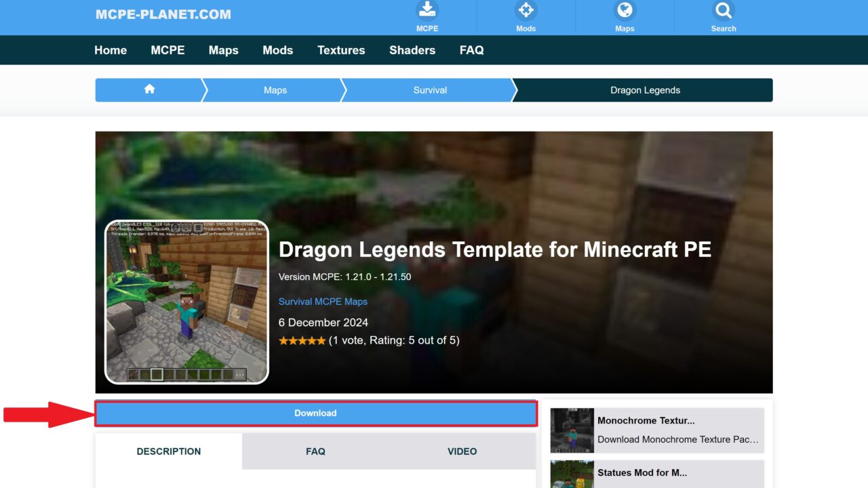Switch to the FAQ tab below Download
This screenshot has height=488, width=868.
(x=315, y=451)
